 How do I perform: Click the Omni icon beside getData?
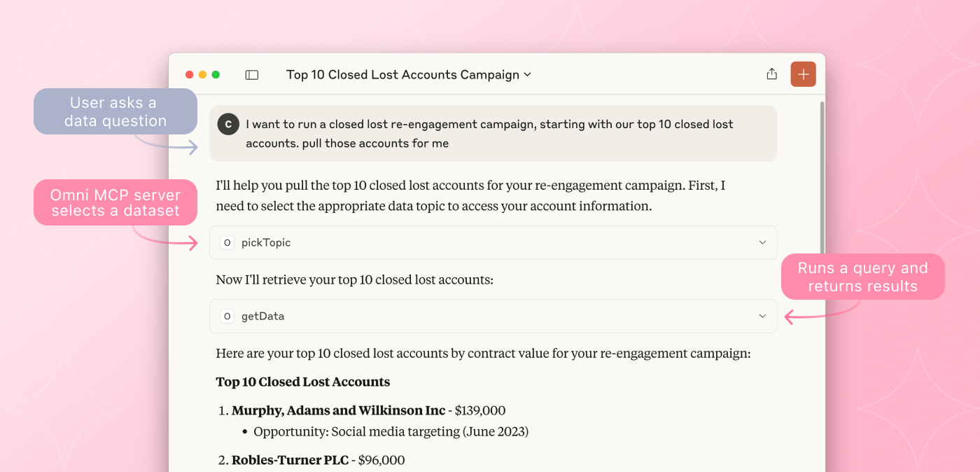coord(227,316)
